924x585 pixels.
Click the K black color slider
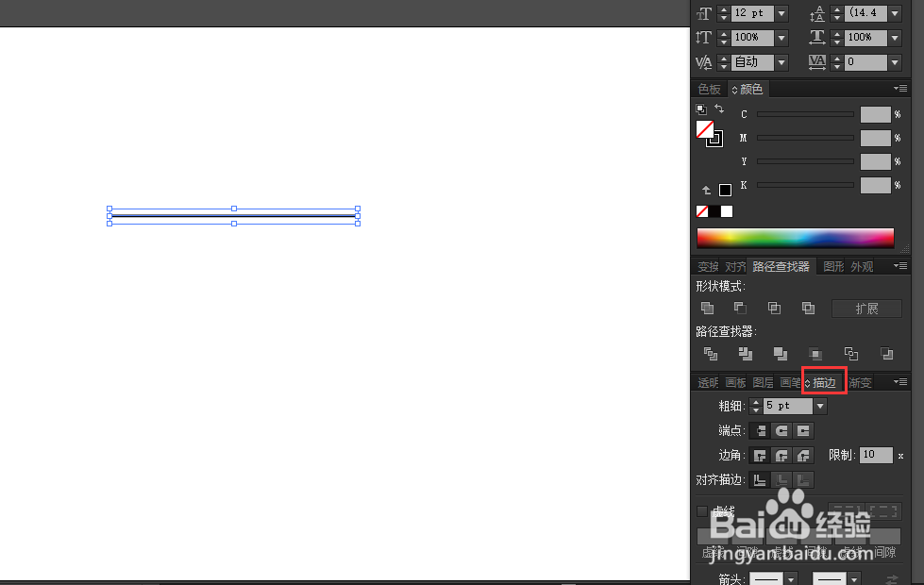tap(806, 185)
